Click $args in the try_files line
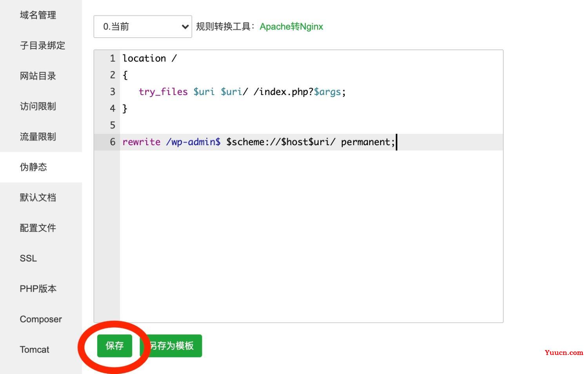The height and width of the screenshot is (374, 588). click(327, 92)
